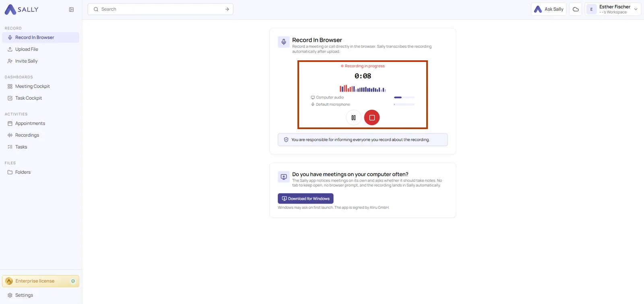Screen dimensions: 644x304
Task: Click the 'Do you have meetings' heading
Action: pyautogui.click(x=350, y=174)
